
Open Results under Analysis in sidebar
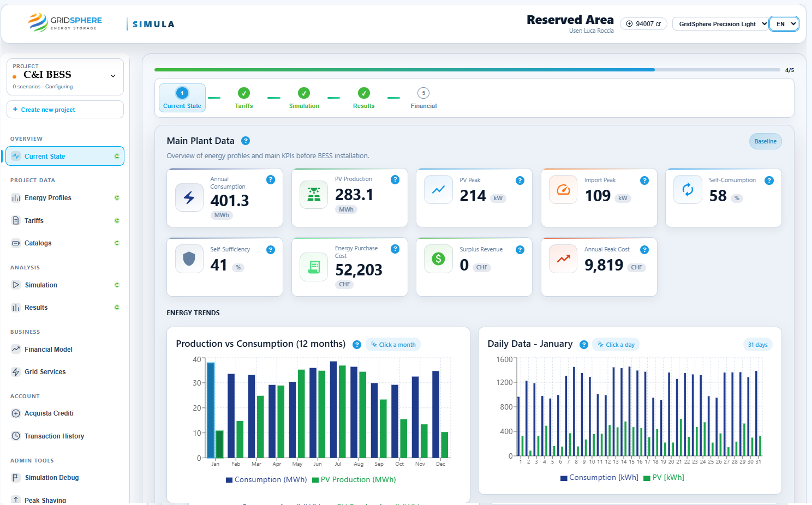pyautogui.click(x=65, y=308)
